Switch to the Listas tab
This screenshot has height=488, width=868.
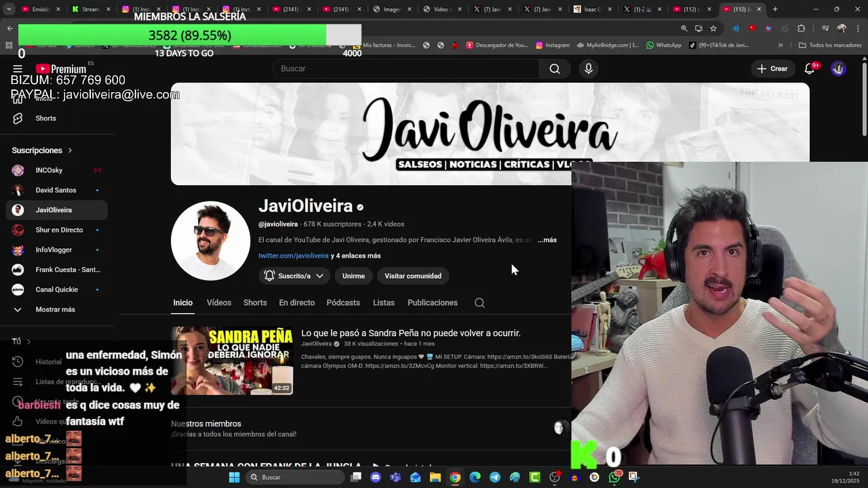pos(384,303)
